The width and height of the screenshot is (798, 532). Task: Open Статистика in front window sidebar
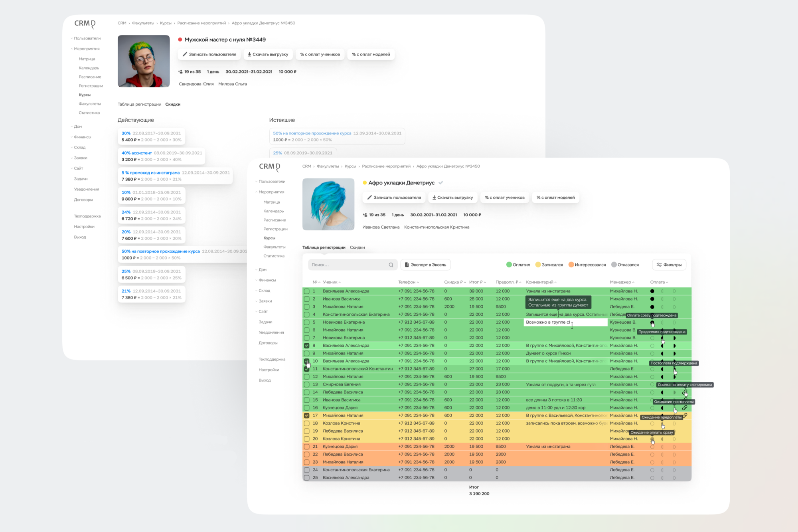point(274,256)
